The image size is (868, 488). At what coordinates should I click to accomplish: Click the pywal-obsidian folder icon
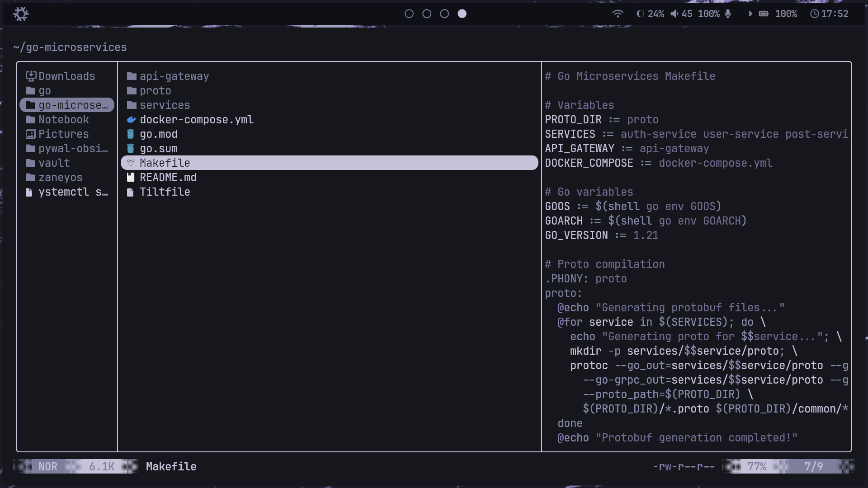tap(31, 148)
